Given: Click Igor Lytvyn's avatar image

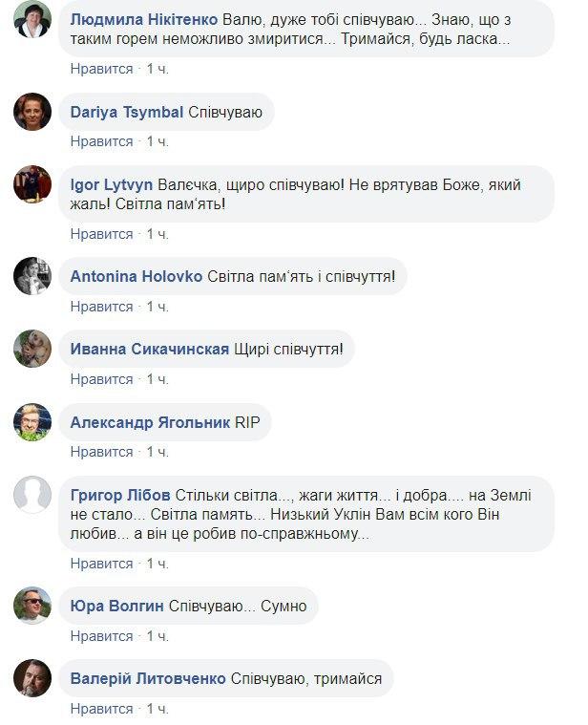Looking at the screenshot, I should [x=32, y=183].
